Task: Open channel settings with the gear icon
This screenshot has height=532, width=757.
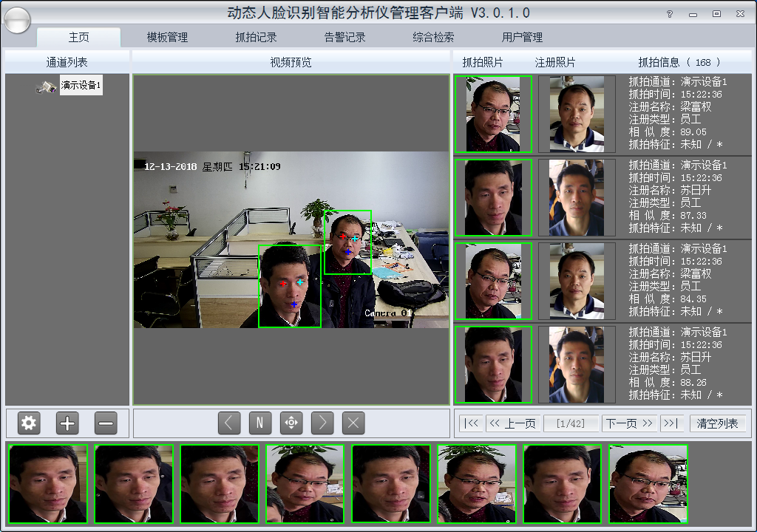Action: (29, 423)
